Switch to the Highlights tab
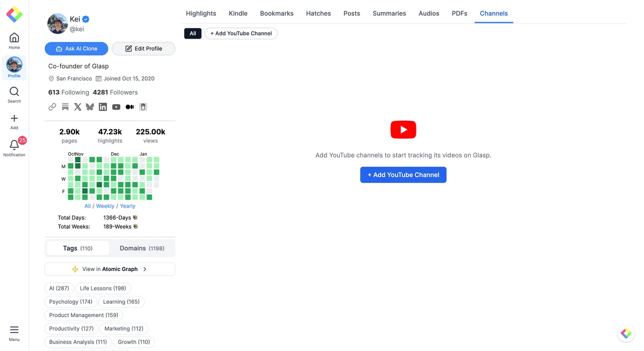 point(201,13)
